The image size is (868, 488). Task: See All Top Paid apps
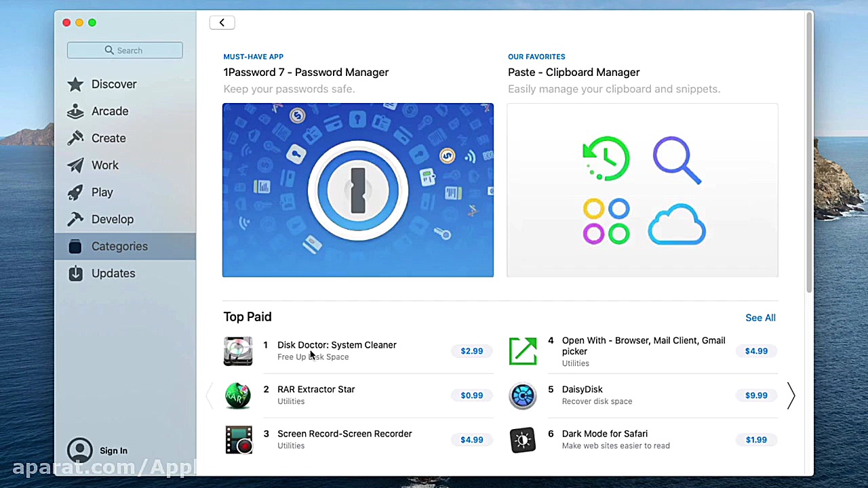tap(760, 318)
